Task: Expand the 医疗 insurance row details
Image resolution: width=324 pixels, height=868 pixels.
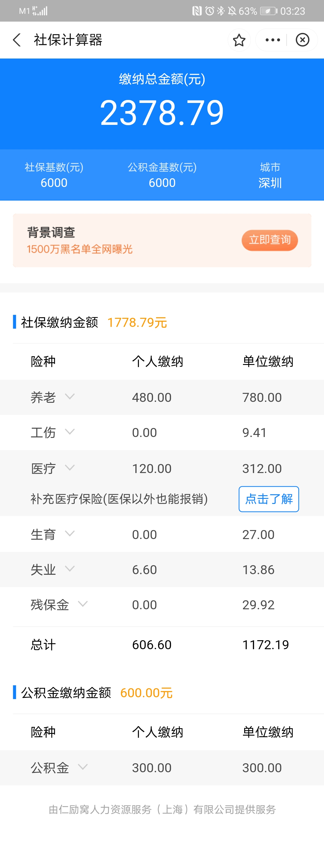Action: pyautogui.click(x=70, y=468)
